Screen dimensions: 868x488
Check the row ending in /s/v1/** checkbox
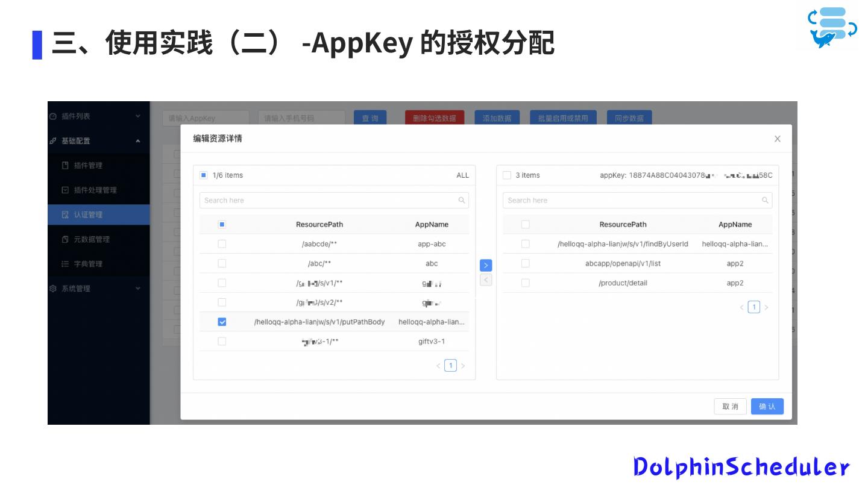click(222, 283)
